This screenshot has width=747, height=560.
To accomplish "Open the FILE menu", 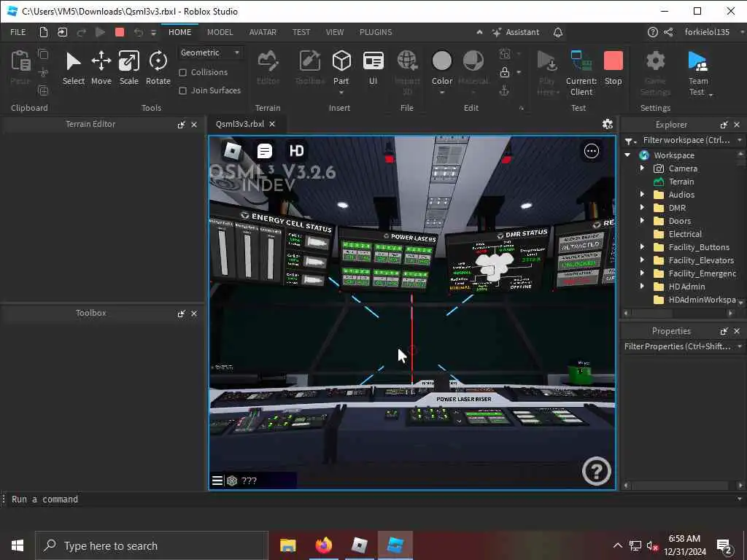I will (18, 32).
